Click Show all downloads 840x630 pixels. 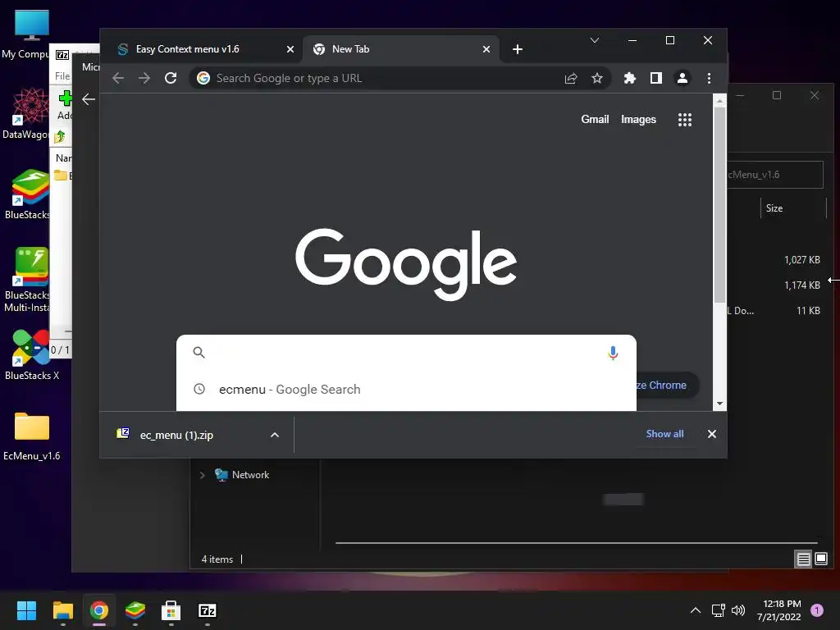pos(664,434)
